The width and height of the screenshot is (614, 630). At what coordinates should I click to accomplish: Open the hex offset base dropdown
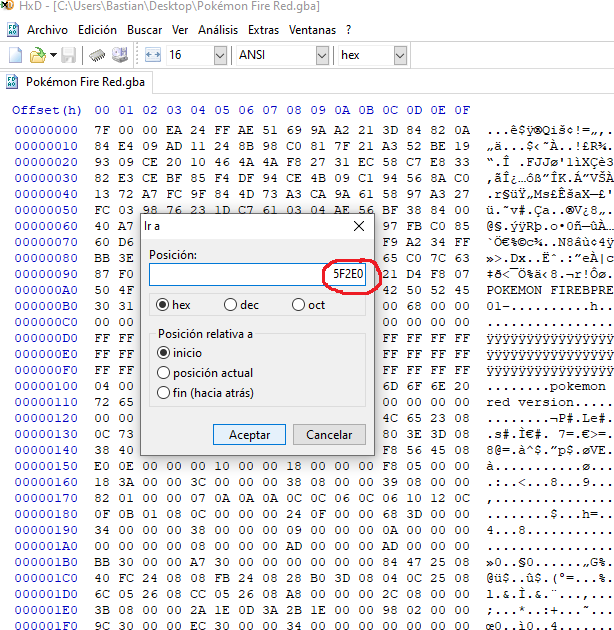pyautogui.click(x=400, y=55)
